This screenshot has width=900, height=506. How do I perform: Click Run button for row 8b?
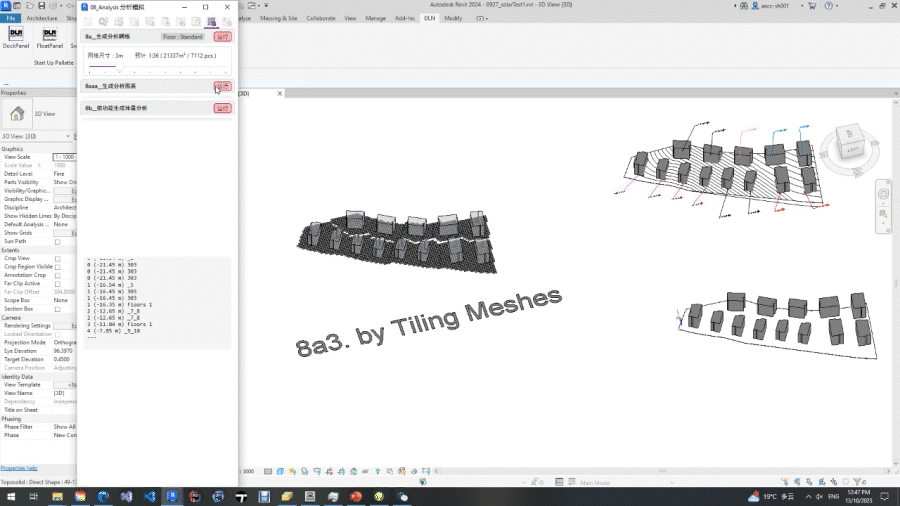pyautogui.click(x=223, y=108)
